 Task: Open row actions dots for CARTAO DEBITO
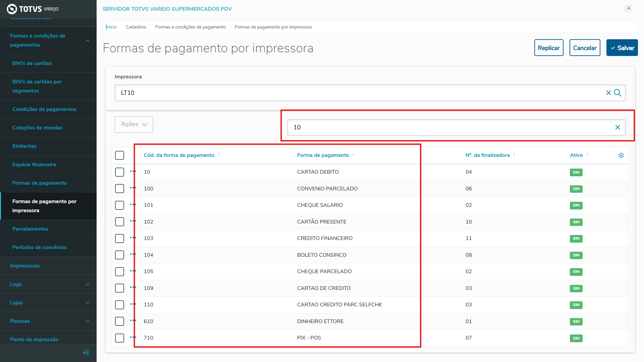point(133,172)
